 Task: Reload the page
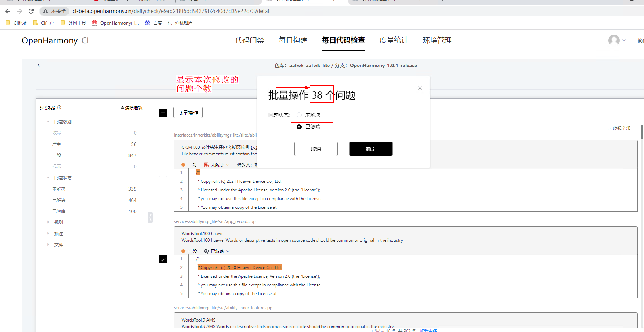31,11
